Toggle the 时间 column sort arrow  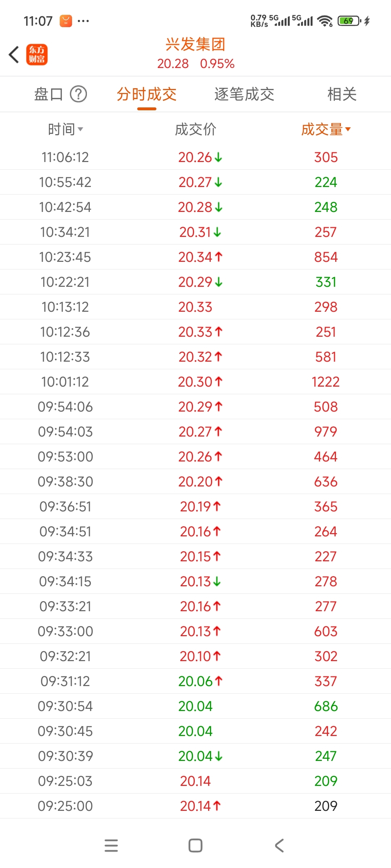tap(80, 129)
